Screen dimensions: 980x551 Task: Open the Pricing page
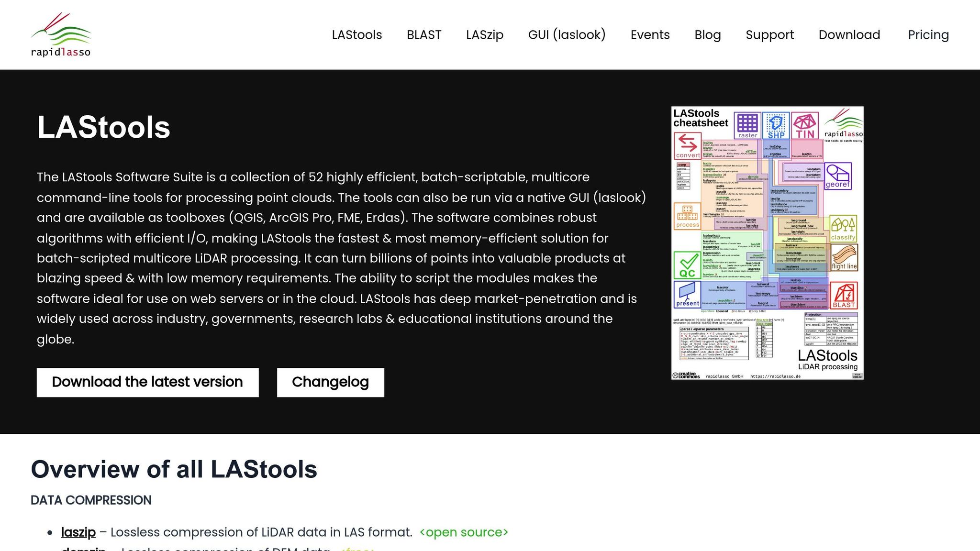pos(928,35)
